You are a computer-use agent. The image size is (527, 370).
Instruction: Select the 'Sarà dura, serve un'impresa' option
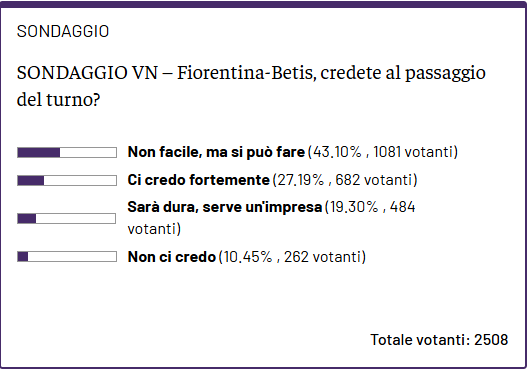coord(225,207)
